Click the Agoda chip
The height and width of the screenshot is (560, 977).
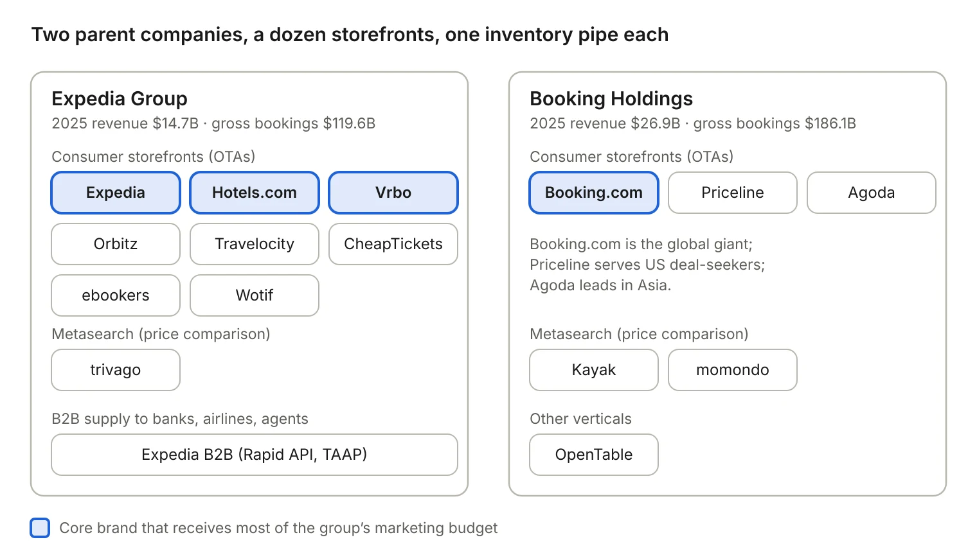872,193
